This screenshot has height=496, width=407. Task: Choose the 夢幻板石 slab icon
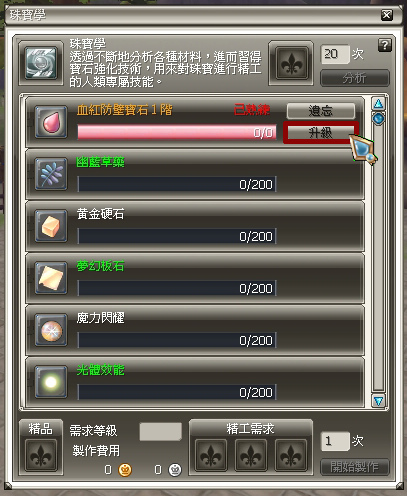[51, 278]
